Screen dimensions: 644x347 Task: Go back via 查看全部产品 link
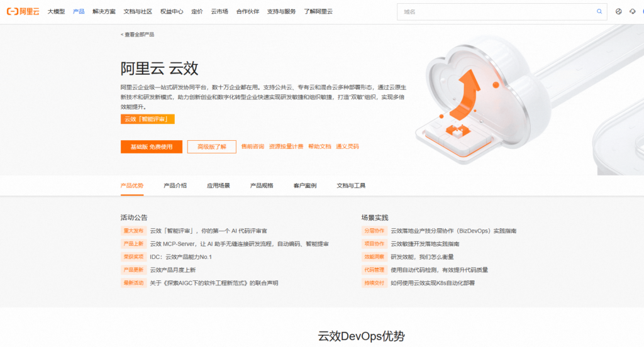(x=137, y=35)
